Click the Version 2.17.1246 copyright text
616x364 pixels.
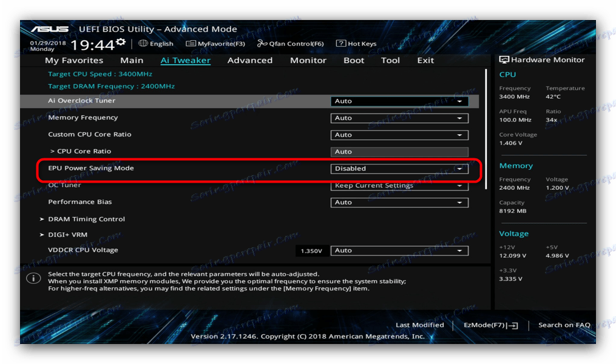point(308,337)
